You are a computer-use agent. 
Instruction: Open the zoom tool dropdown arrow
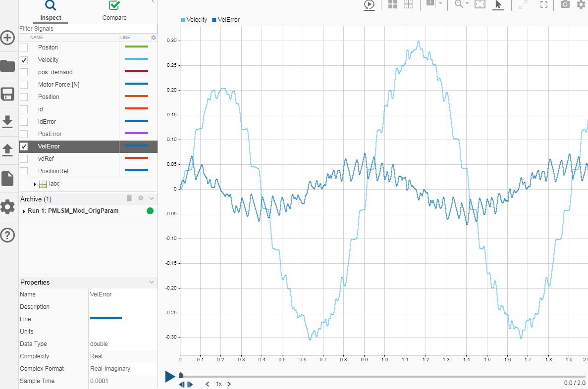pos(467,3)
